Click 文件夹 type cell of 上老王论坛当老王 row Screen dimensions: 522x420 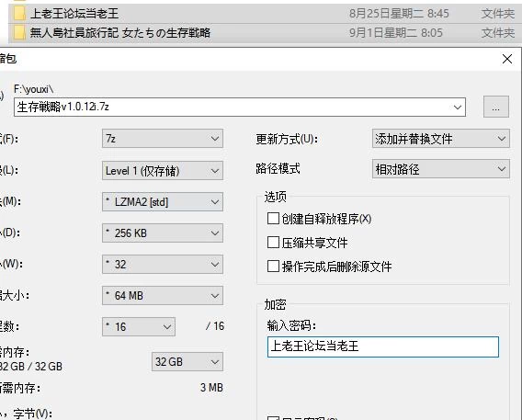click(x=498, y=14)
